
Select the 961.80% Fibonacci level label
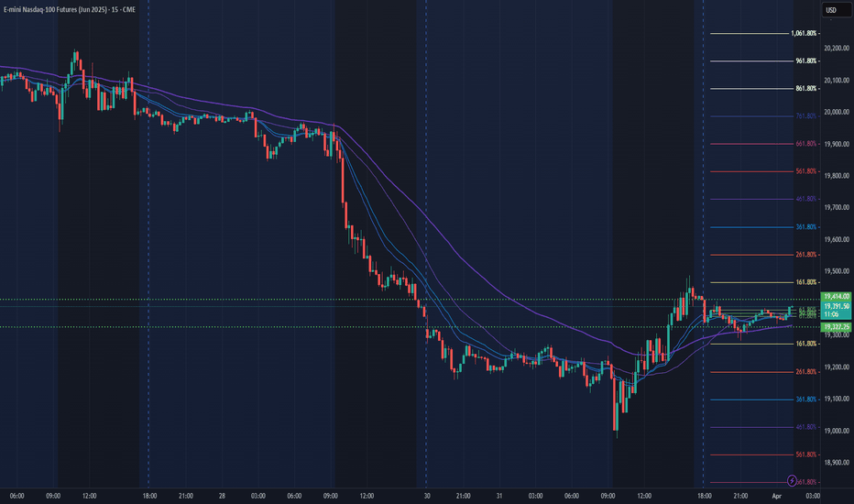(805, 61)
